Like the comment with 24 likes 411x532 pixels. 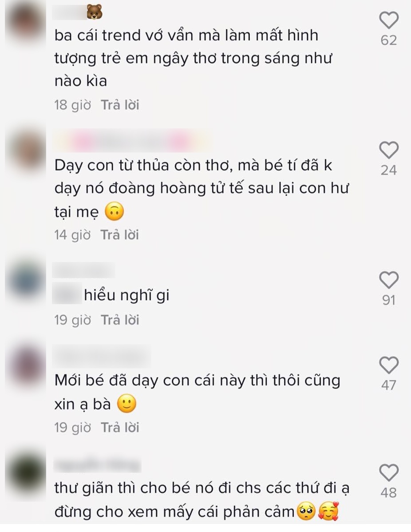click(x=389, y=150)
